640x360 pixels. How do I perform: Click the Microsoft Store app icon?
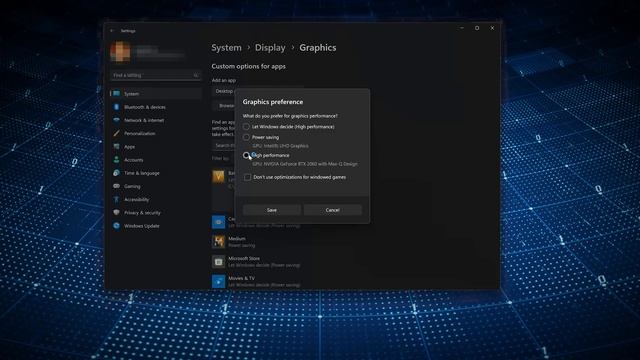pyautogui.click(x=218, y=262)
